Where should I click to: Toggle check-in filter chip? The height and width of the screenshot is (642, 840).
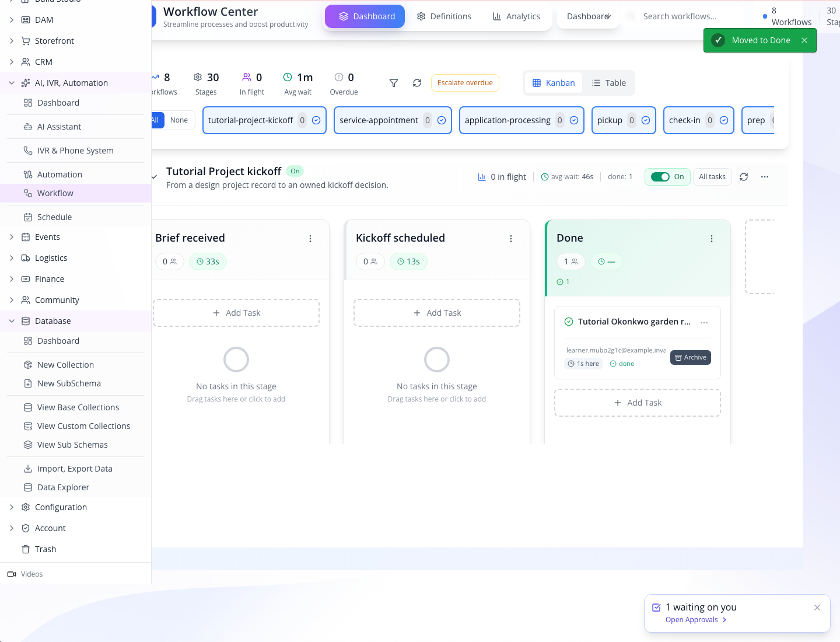click(699, 120)
